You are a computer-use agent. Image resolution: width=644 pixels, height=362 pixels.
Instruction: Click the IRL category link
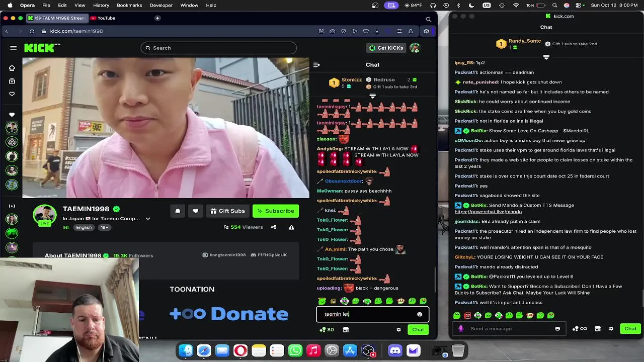66,228
